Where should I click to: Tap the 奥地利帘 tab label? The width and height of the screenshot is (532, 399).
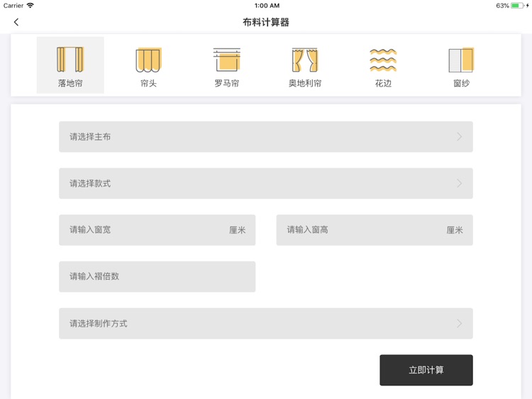(305, 83)
